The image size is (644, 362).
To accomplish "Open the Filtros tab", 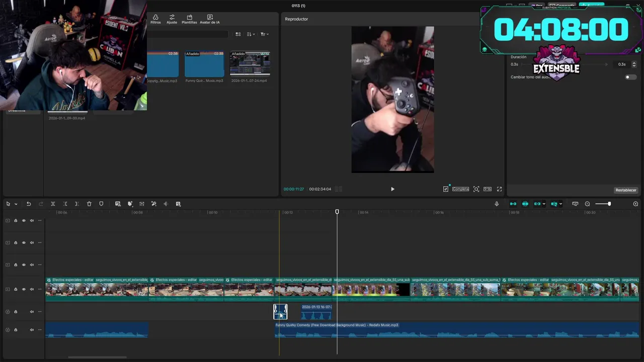I will [155, 19].
